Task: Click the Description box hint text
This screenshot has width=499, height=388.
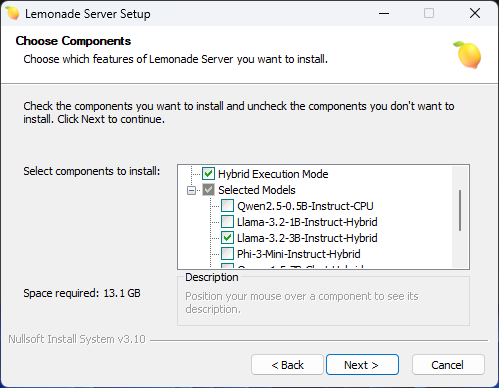Action: [x=302, y=303]
